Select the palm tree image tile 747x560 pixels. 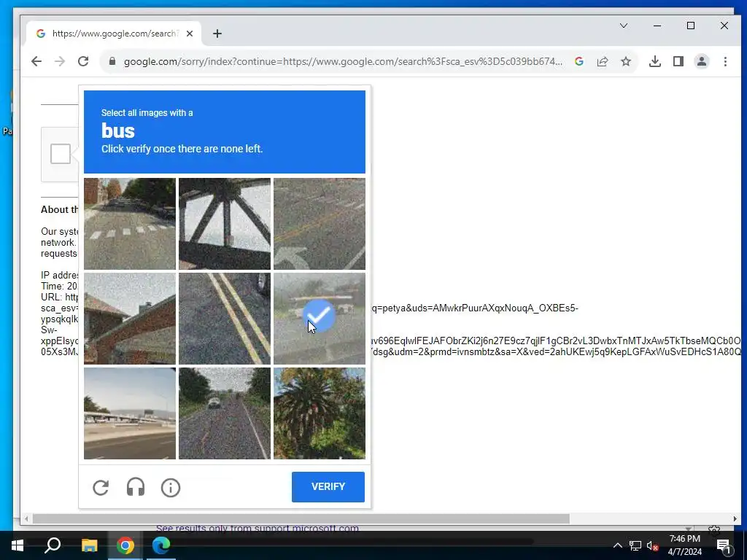pos(320,413)
